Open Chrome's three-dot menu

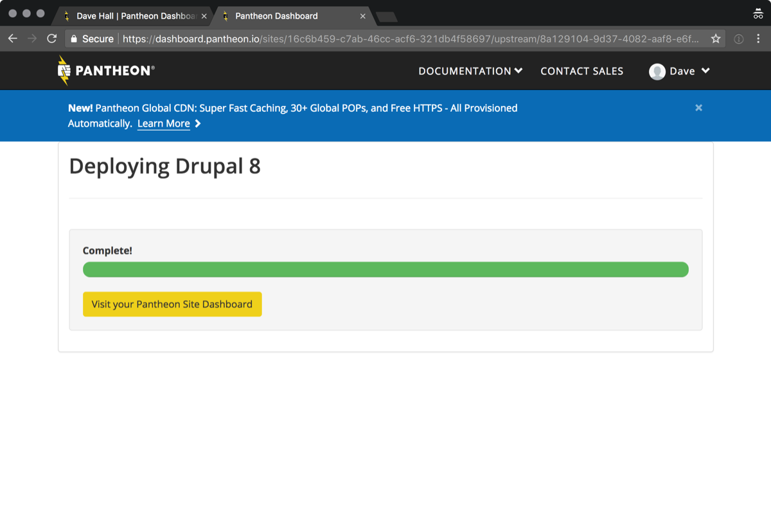[x=758, y=39]
